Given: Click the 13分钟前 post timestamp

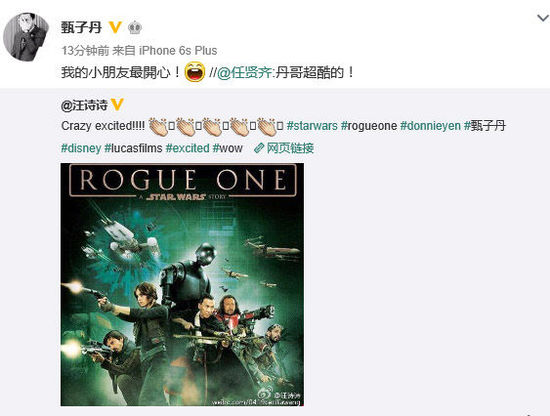Looking at the screenshot, I should pos(85,51).
